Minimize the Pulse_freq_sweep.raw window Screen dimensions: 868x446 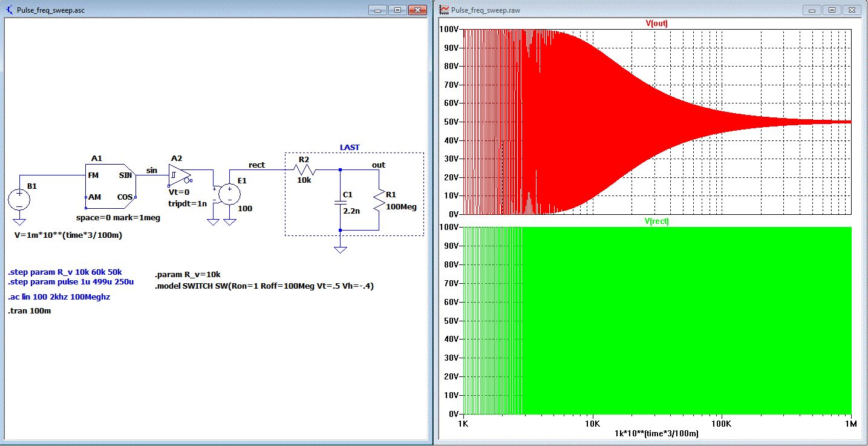click(x=814, y=10)
